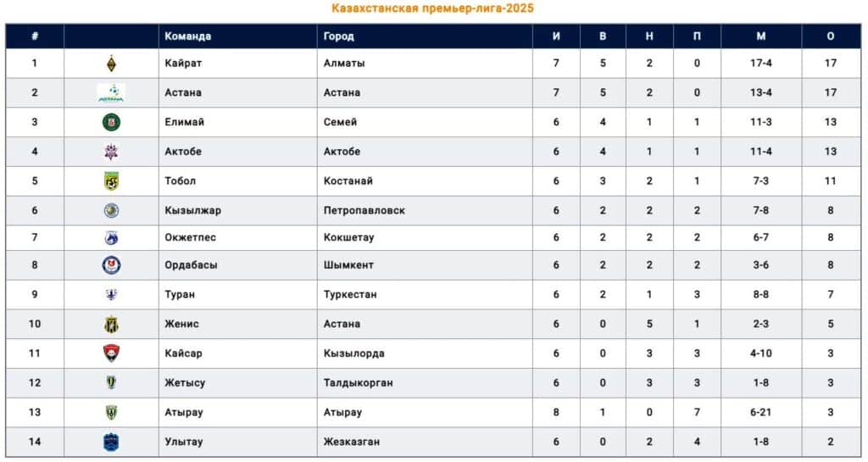Click the Astana club logo

111,93
